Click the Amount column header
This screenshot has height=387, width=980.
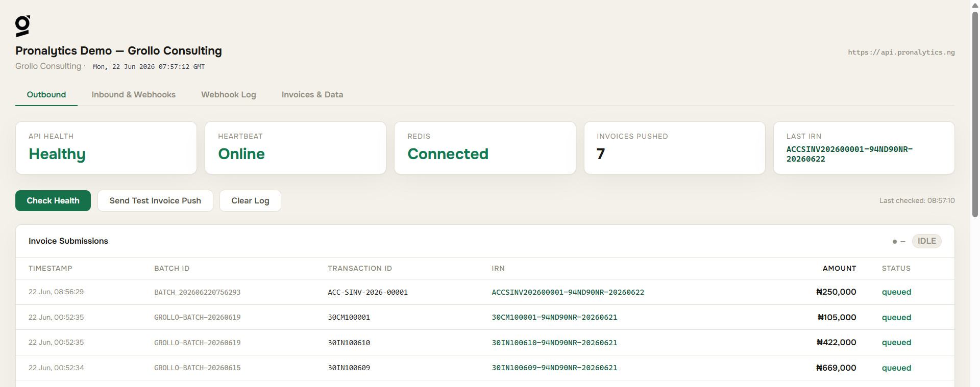point(839,268)
